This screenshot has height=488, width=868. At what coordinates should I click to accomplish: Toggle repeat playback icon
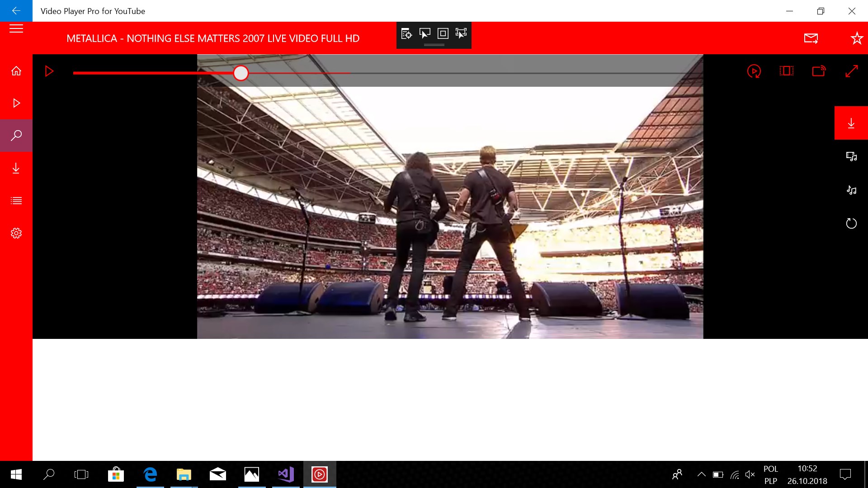[x=754, y=71]
